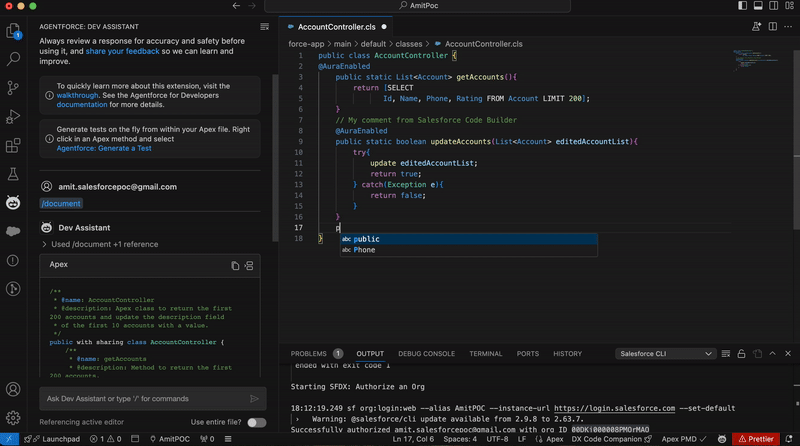Click the list icon in status bar
The height and width of the screenshot is (446, 800).
tap(228, 439)
